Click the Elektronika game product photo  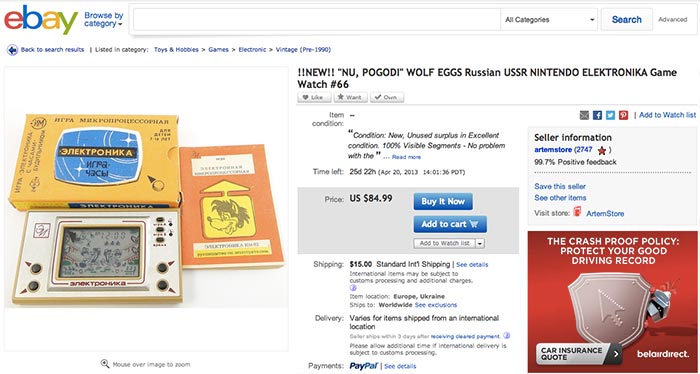pyautogui.click(x=146, y=209)
